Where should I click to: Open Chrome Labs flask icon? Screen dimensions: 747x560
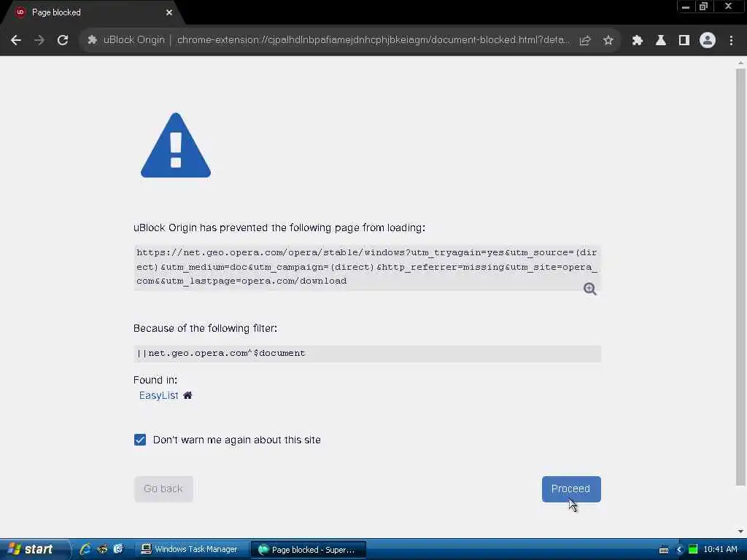[661, 40]
